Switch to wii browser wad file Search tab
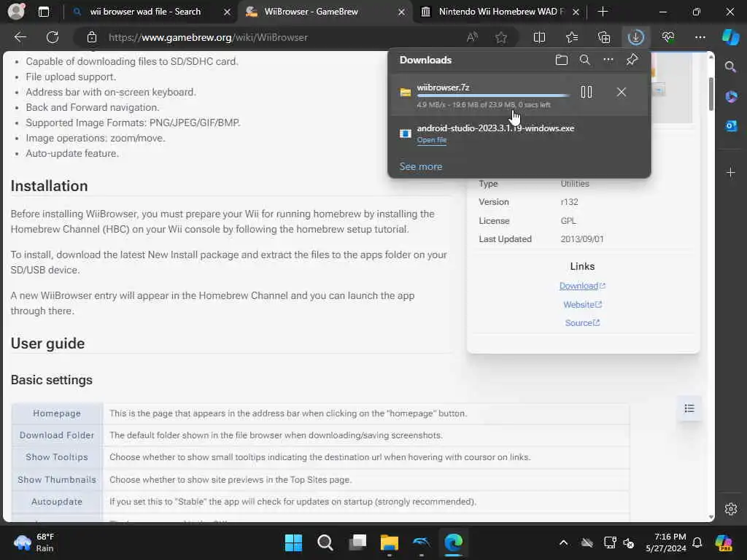Viewport: 747px width, 560px height. [145, 12]
